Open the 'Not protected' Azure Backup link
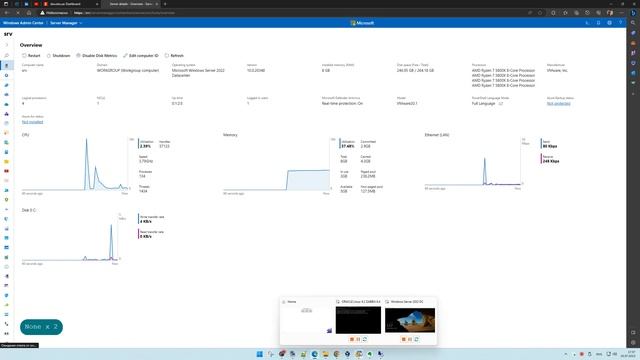640x360 pixels. click(558, 104)
